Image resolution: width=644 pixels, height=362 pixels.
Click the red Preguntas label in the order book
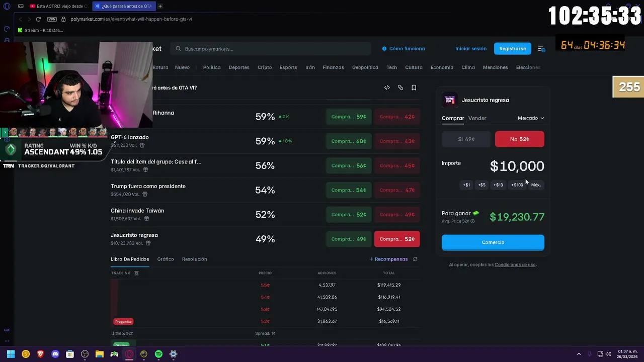coord(123,321)
